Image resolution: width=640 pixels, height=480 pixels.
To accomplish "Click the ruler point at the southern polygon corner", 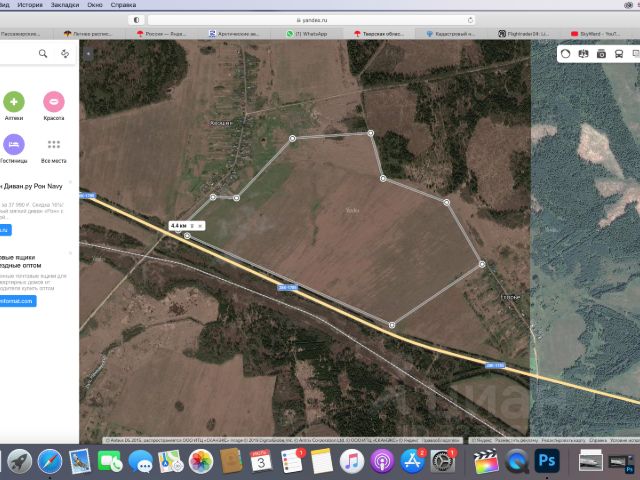I will [392, 325].
